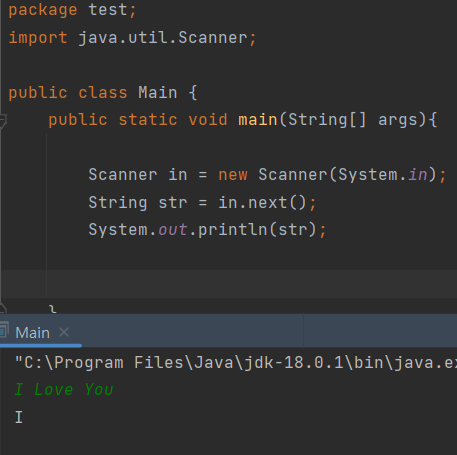Click 'String[] args' parameter text
Screen dimensions: 457x455
point(353,120)
